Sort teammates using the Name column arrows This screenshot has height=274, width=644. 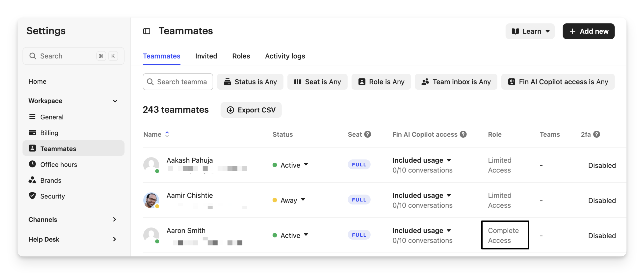(x=167, y=134)
